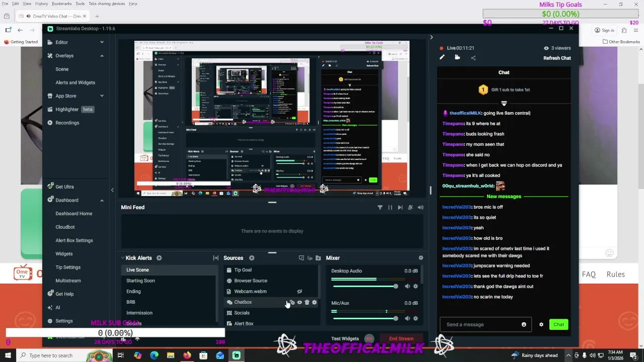The width and height of the screenshot is (644, 362).
Task: Open Mic/Aux settings gear
Action: click(x=415, y=318)
